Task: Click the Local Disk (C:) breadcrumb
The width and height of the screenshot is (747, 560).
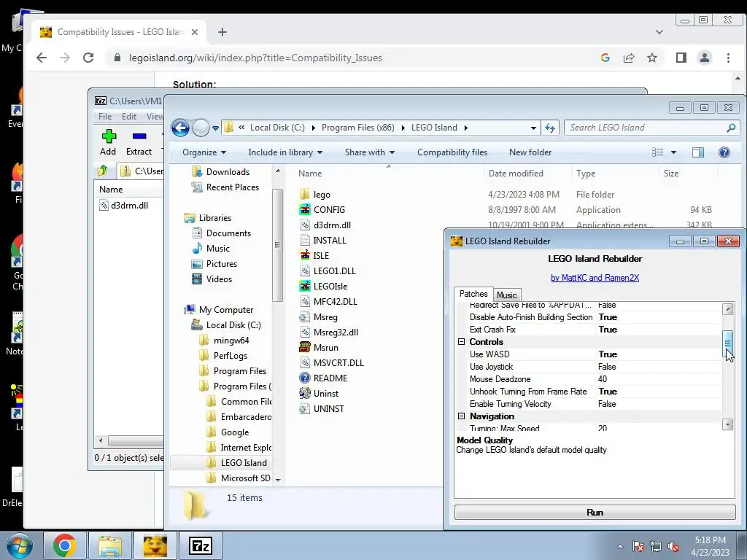Action: tap(277, 128)
